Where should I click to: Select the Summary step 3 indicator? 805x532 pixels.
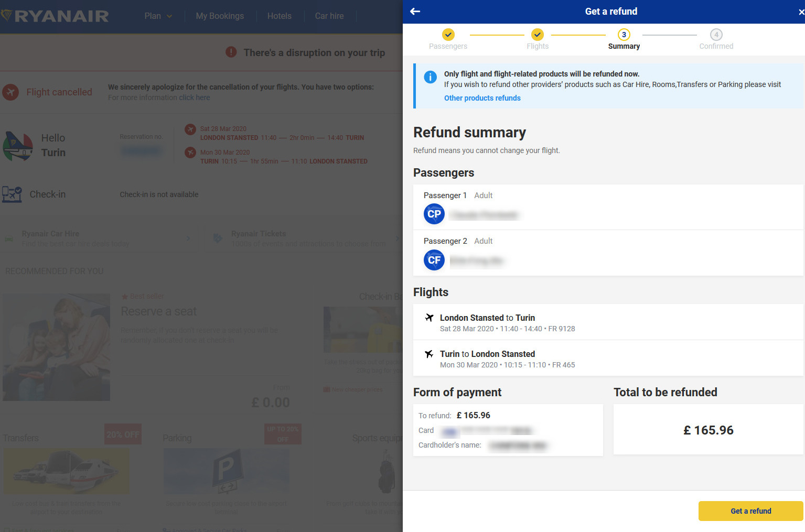point(624,35)
